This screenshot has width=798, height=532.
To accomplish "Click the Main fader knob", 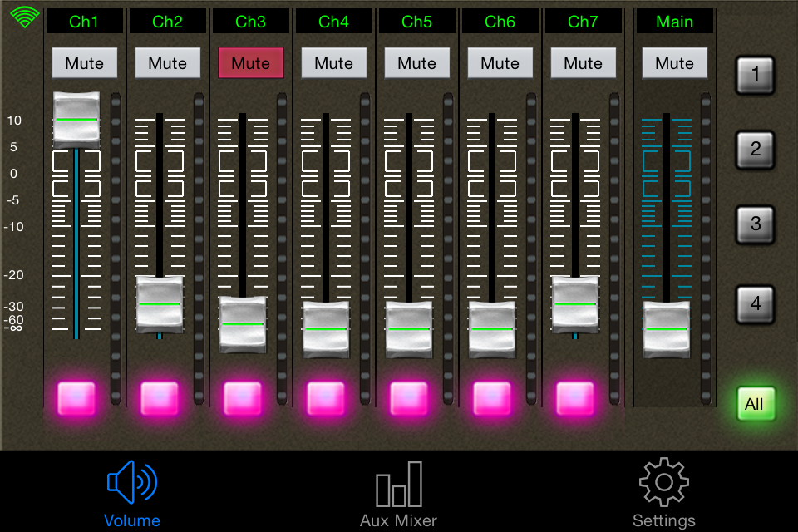I will [667, 329].
